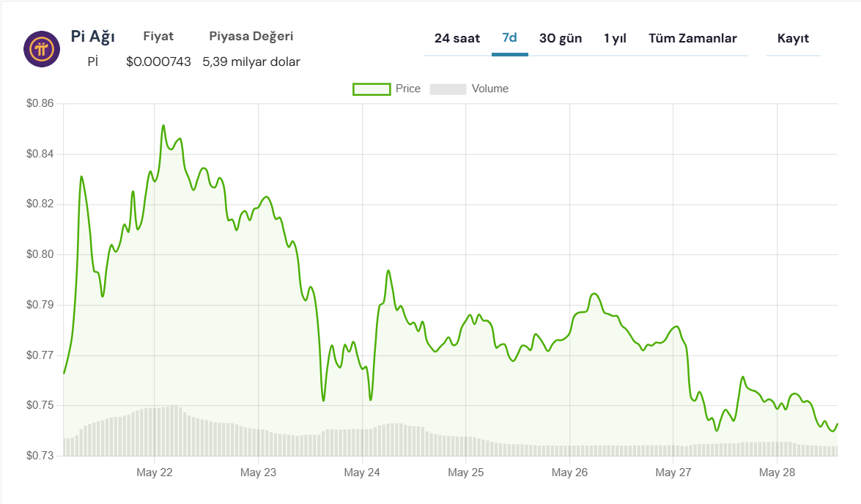Switch chart to 30 gün range
The width and height of the screenshot is (861, 504).
click(560, 38)
